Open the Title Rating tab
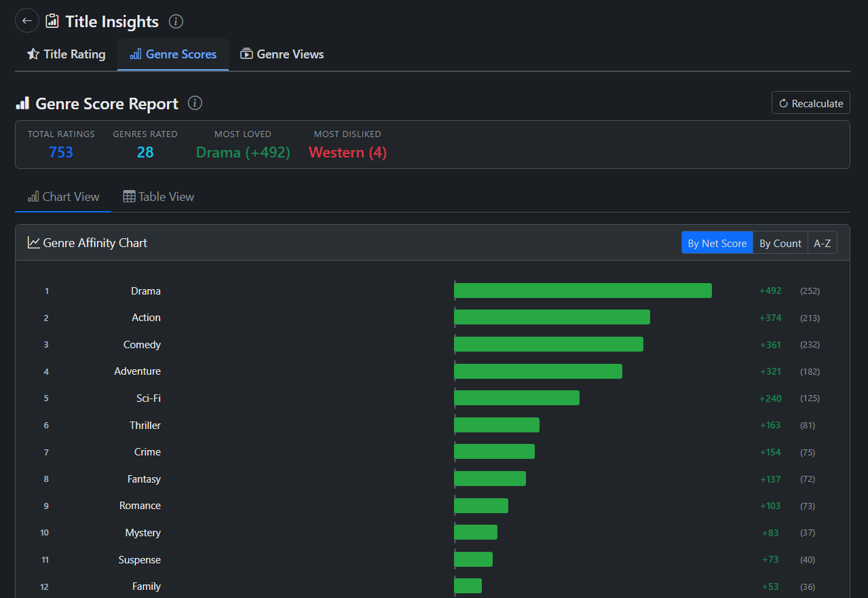This screenshot has width=868, height=598. coord(67,54)
